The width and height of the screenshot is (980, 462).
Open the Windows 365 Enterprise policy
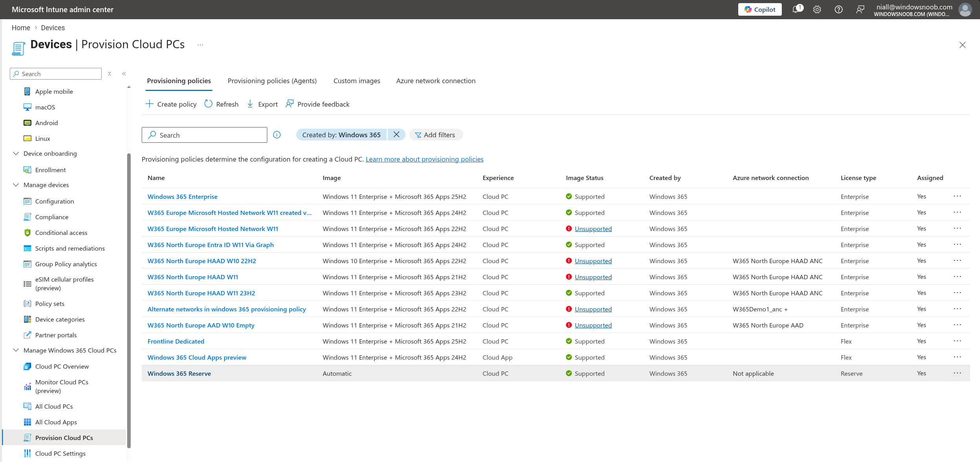tap(182, 196)
